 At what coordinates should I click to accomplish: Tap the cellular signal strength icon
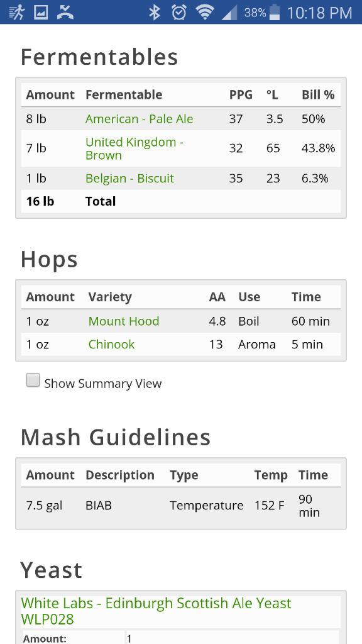229,13
